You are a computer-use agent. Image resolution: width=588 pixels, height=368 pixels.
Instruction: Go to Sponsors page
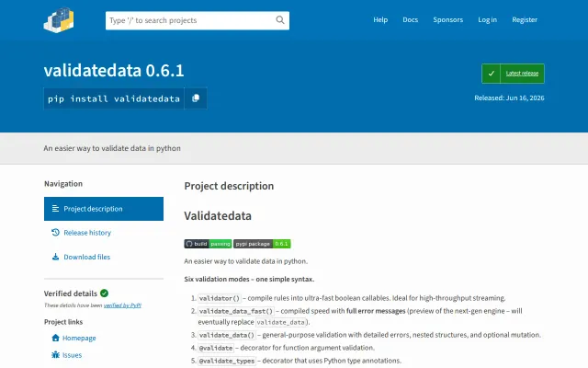447,19
